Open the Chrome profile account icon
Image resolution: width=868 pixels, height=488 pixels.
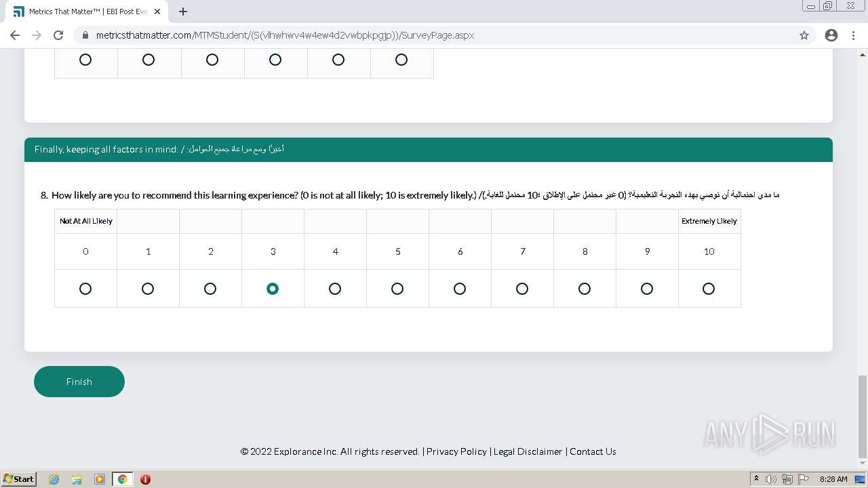831,35
